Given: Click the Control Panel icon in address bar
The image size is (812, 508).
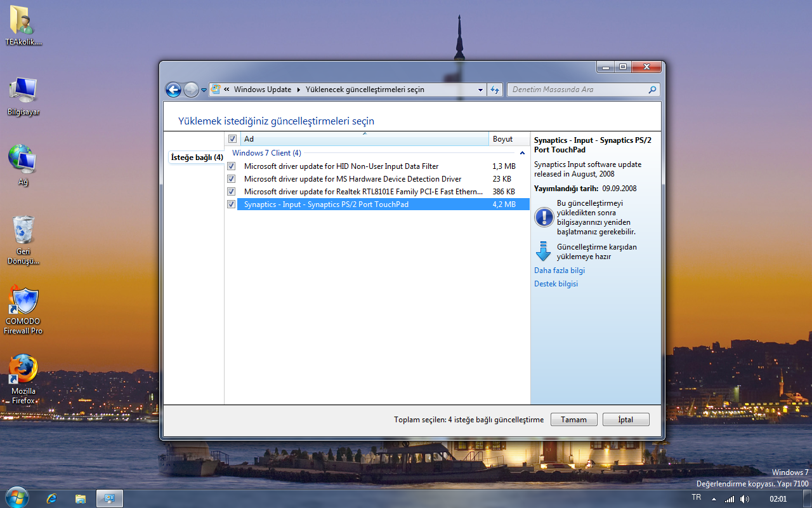Looking at the screenshot, I should pos(216,90).
